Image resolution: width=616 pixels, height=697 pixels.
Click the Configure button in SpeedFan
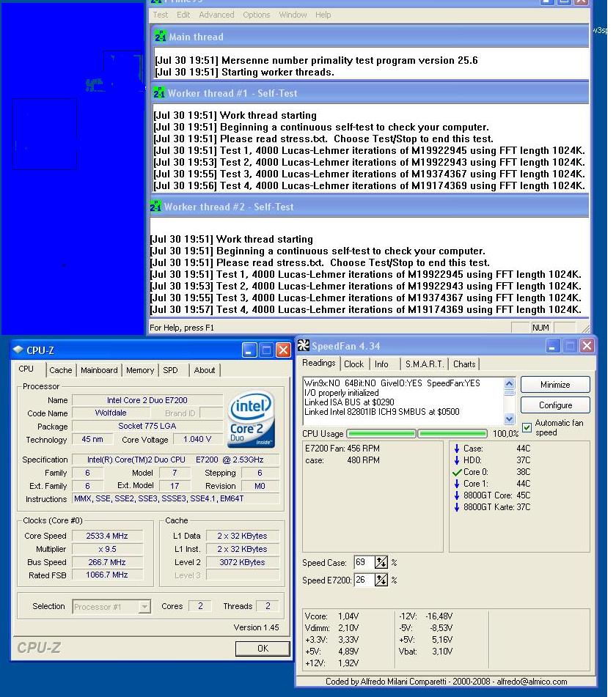point(555,405)
